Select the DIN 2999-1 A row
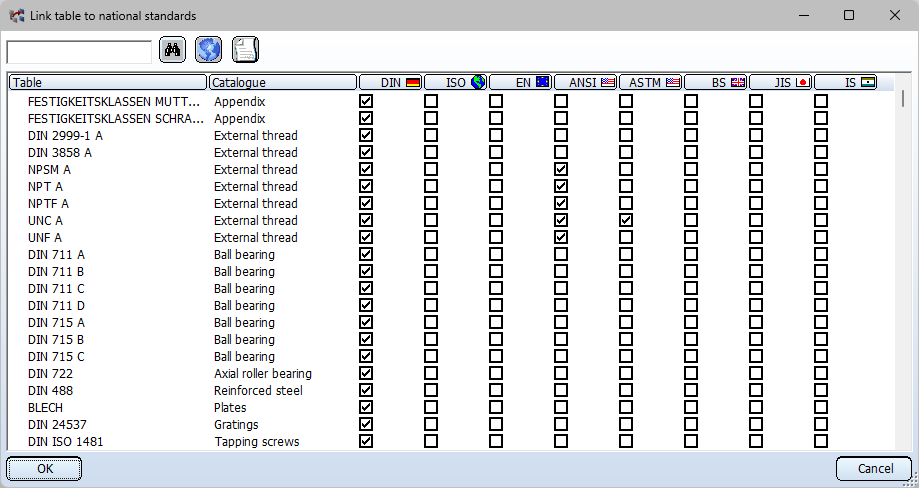 click(x=65, y=135)
